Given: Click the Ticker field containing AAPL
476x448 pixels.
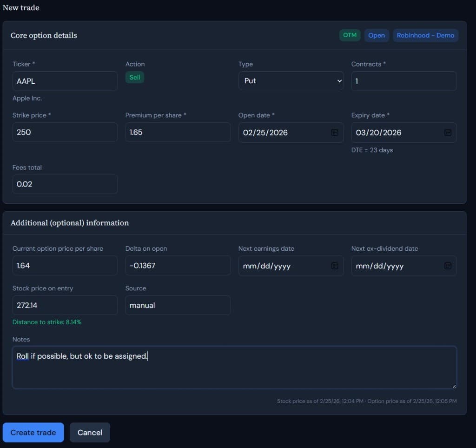Looking at the screenshot, I should (65, 80).
